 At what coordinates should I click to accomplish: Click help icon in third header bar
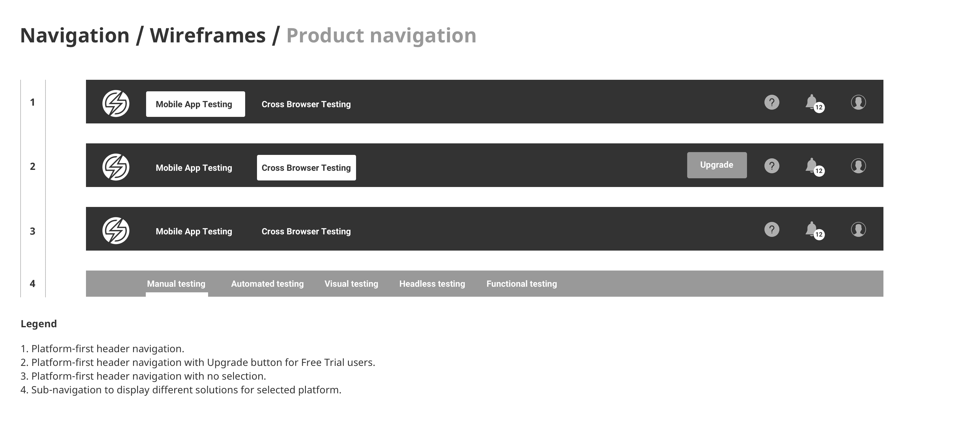(772, 229)
